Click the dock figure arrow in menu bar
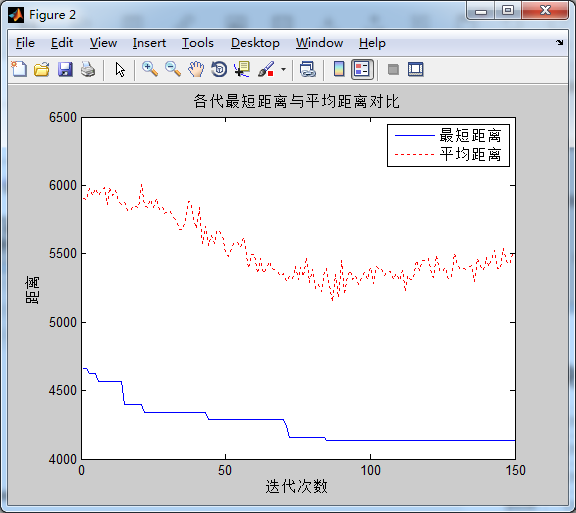 pos(559,43)
